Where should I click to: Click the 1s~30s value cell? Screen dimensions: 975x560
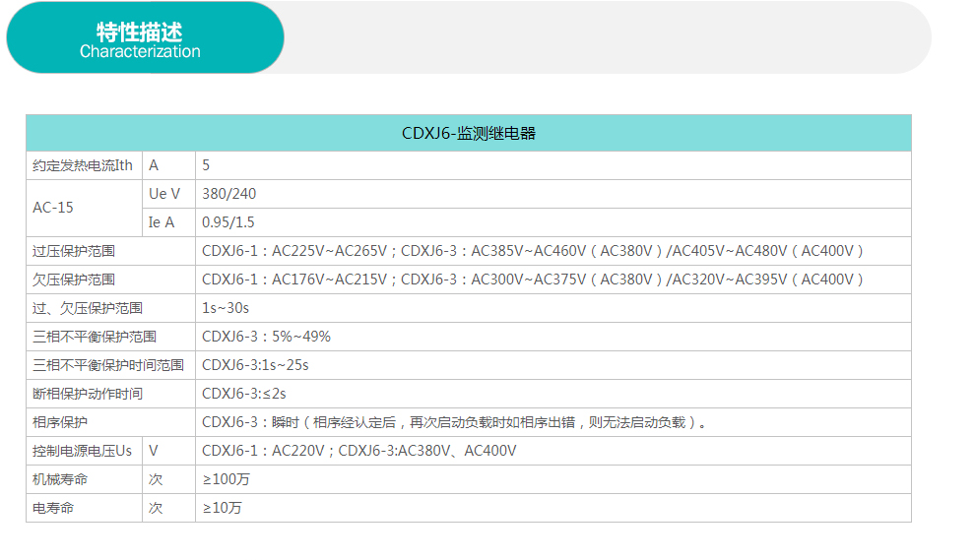coord(226,308)
